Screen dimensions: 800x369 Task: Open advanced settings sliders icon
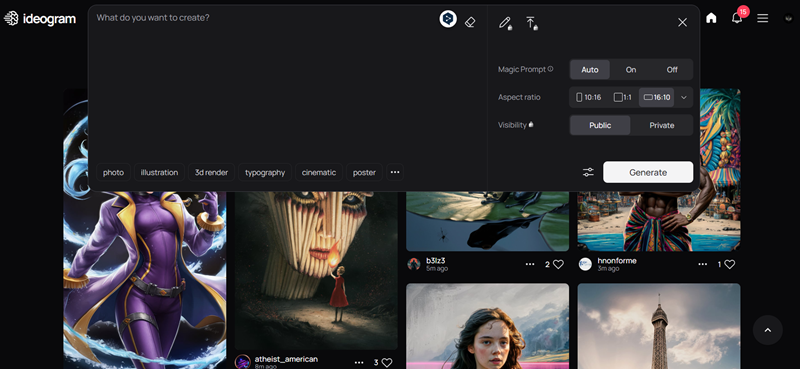(588, 173)
